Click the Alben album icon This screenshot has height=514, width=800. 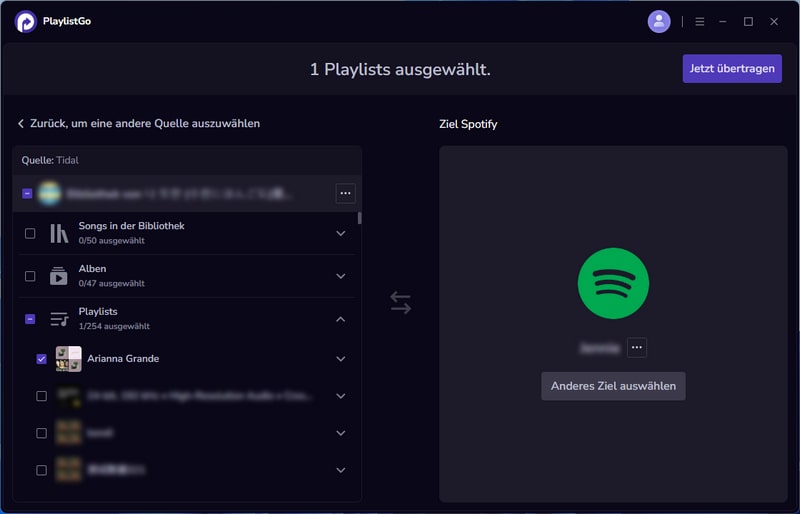point(59,276)
